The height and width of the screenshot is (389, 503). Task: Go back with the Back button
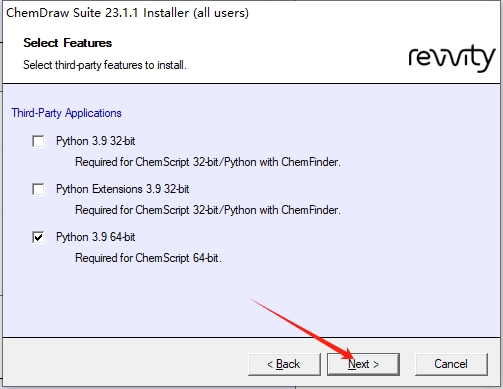284,364
